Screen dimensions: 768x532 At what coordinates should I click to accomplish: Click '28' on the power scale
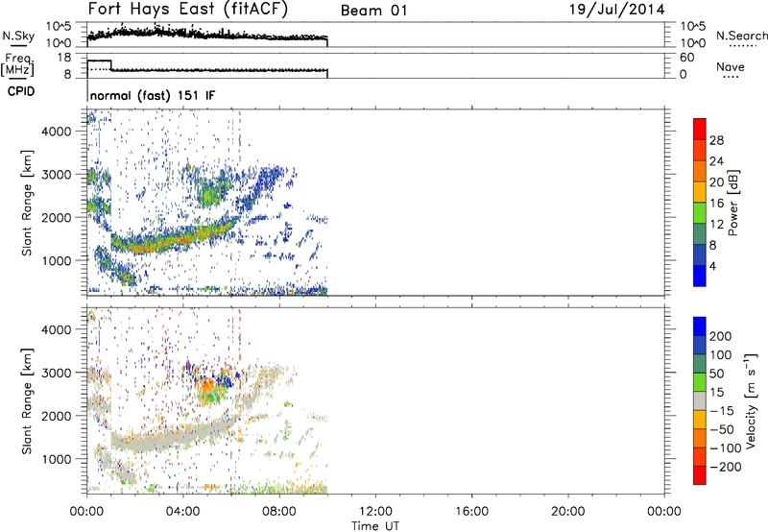(x=716, y=140)
